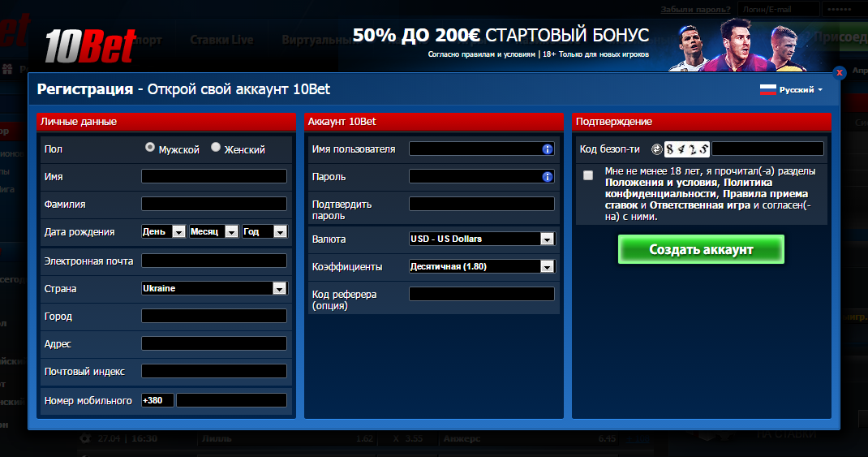The image size is (868, 457).
Task: Open the Страна country dropdown
Action: point(214,288)
